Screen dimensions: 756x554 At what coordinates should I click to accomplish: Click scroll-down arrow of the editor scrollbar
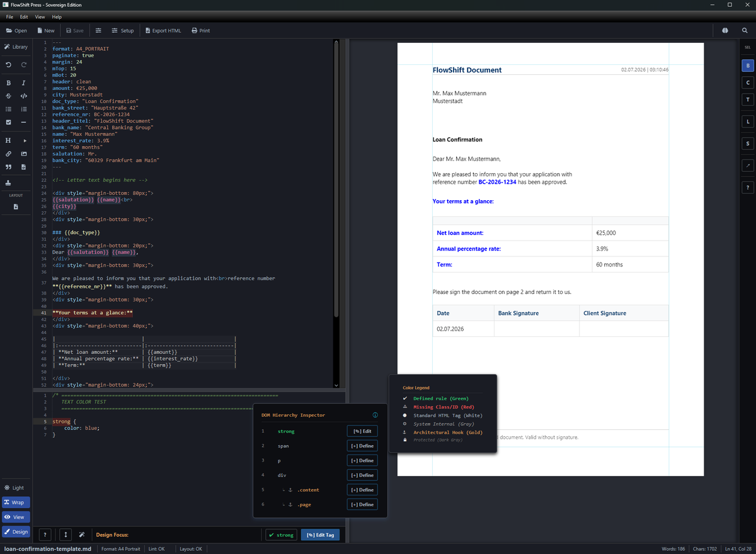point(336,385)
